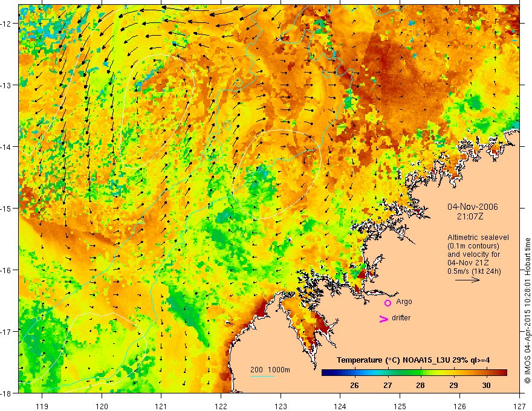Click the '125' longitude axis label
Screen dimensions: 532x411
[400, 406]
